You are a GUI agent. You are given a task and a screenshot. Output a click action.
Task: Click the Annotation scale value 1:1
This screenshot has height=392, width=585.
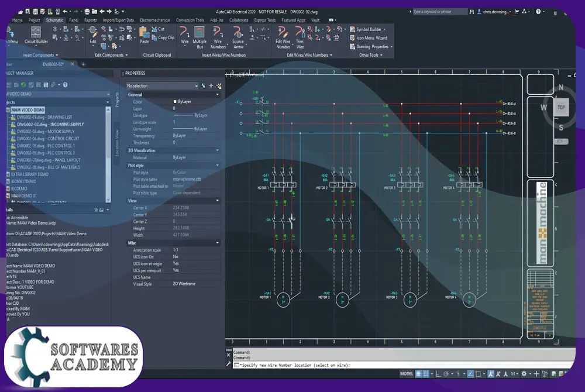click(175, 250)
